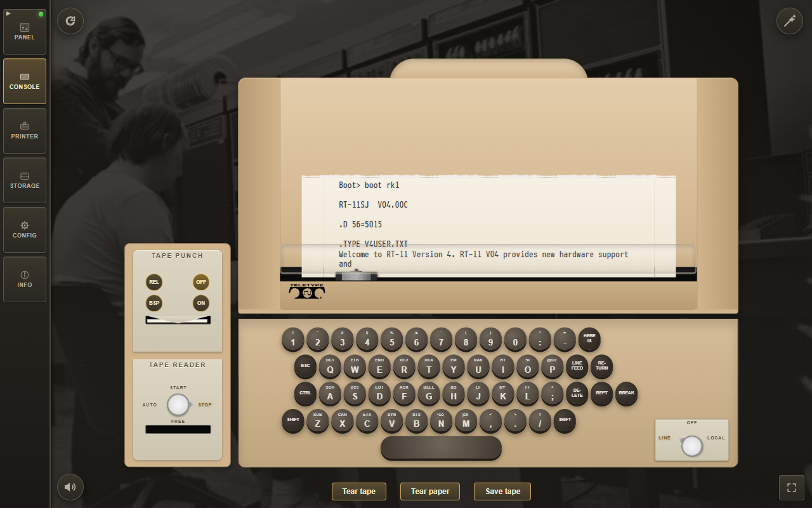Hit the DELETE key
The width and height of the screenshot is (812, 508).
point(577,393)
